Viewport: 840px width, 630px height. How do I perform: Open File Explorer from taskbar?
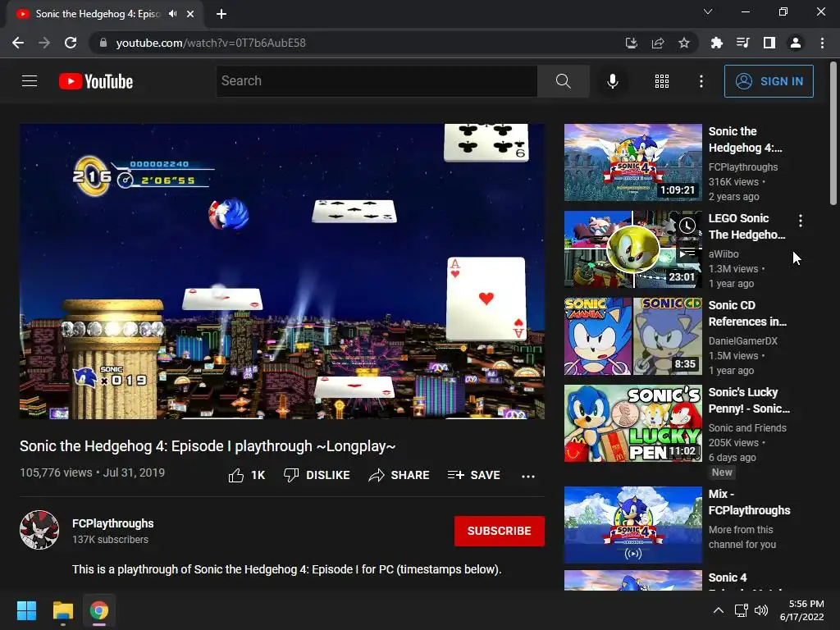[62, 610]
